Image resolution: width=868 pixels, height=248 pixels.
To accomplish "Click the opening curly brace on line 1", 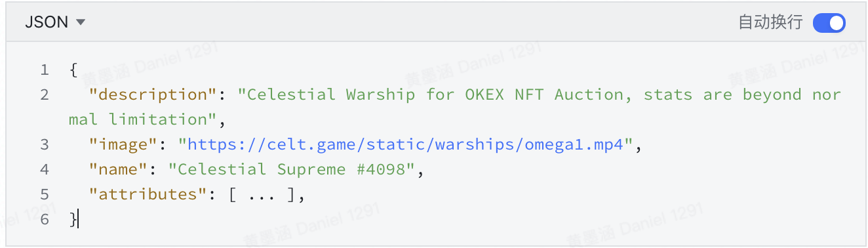I will 73,70.
